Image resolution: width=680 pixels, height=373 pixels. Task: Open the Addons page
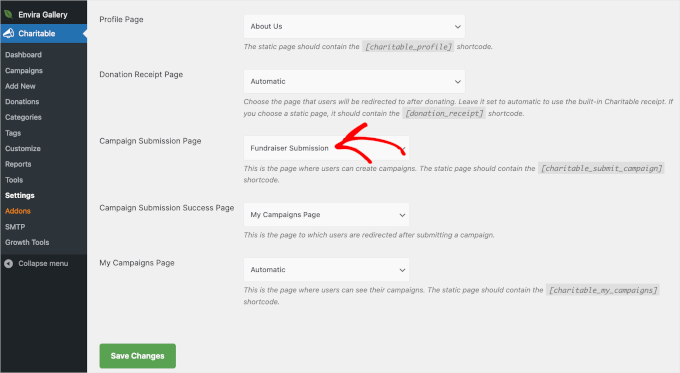[x=18, y=211]
